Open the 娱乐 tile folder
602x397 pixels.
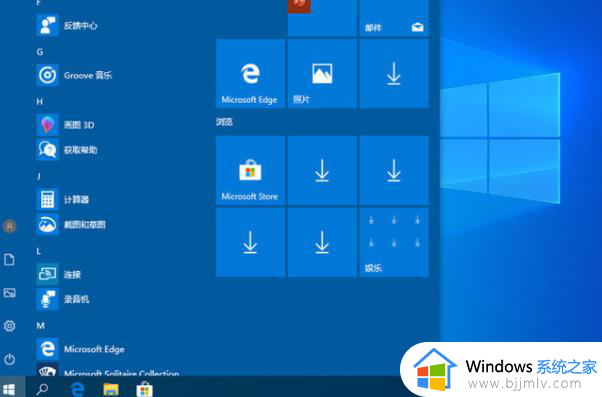click(x=394, y=242)
